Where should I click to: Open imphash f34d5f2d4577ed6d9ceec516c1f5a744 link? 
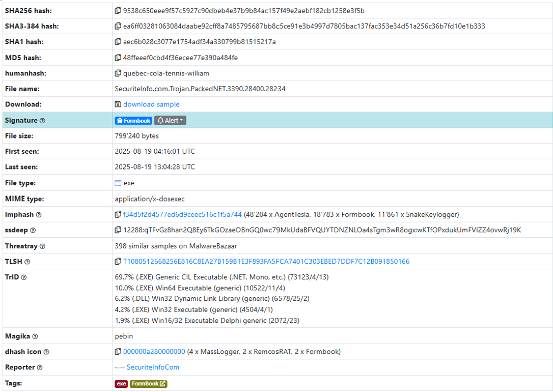182,215
